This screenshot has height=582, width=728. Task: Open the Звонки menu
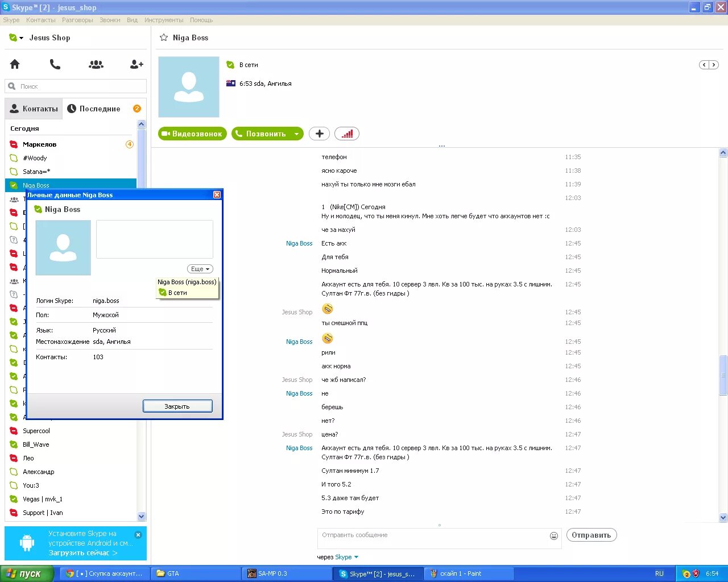pyautogui.click(x=110, y=20)
